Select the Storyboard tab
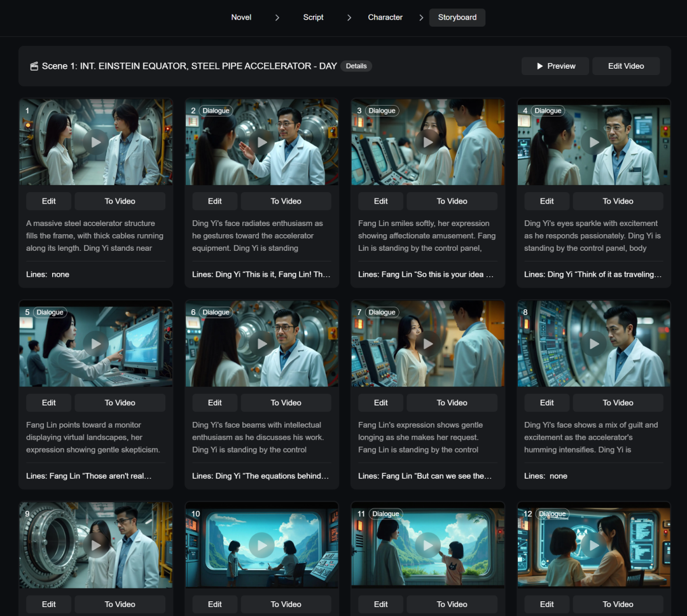Viewport: 687px width, 616px height. point(457,17)
